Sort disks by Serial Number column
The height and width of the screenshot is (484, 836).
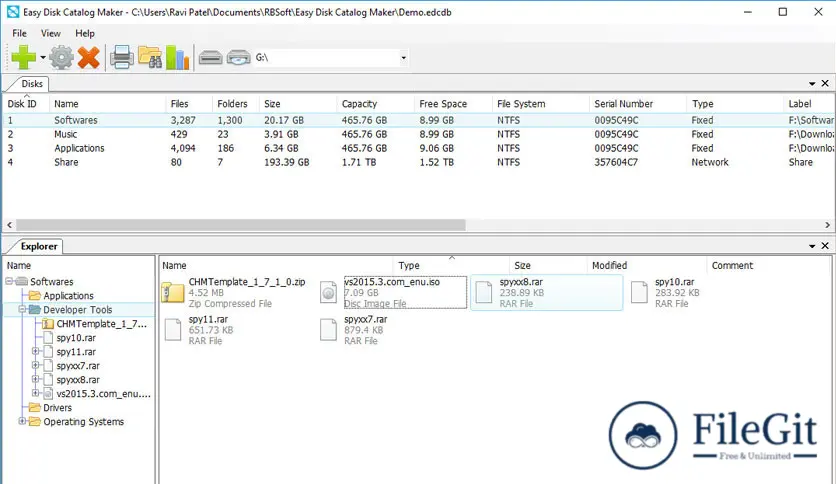click(x=638, y=104)
